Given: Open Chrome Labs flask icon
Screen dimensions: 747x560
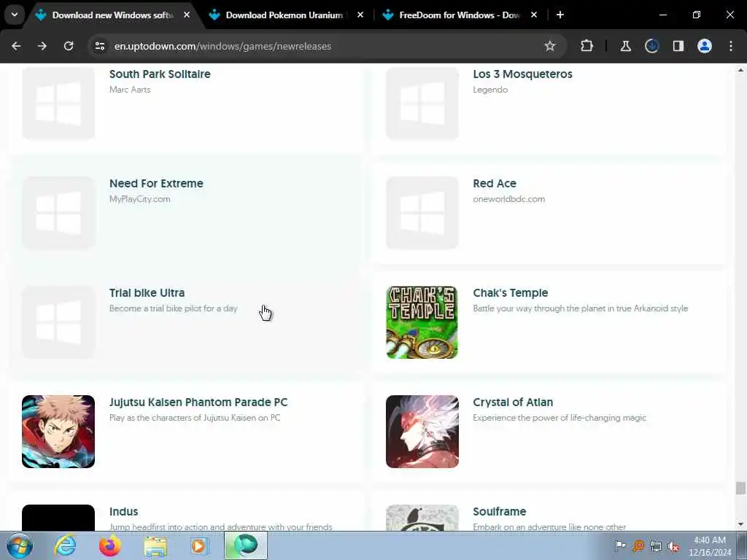Looking at the screenshot, I should (x=625, y=46).
